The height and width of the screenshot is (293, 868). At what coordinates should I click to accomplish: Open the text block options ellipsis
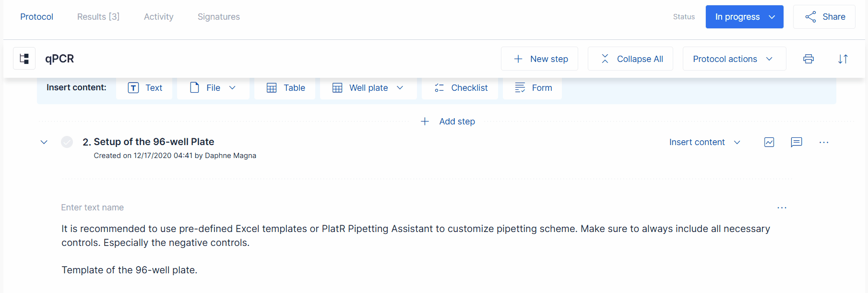[x=782, y=208]
